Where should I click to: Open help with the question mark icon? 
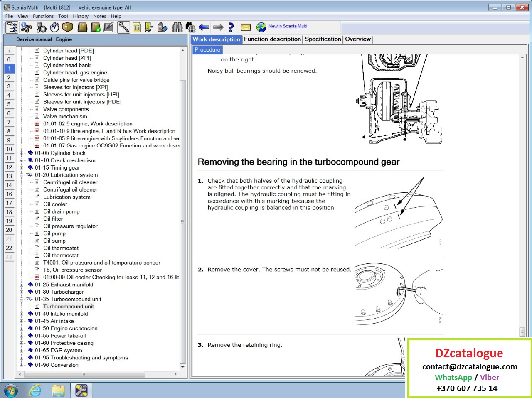(231, 27)
